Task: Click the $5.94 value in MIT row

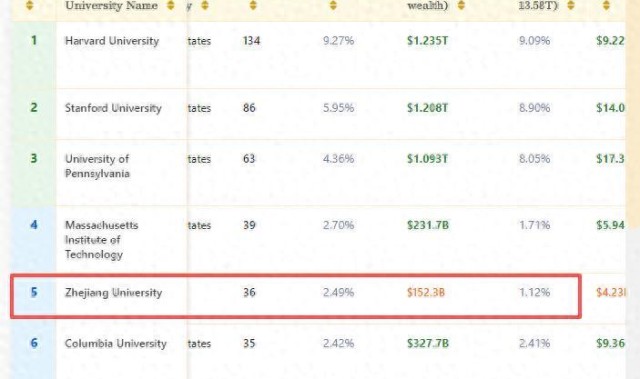Action: click(x=610, y=225)
